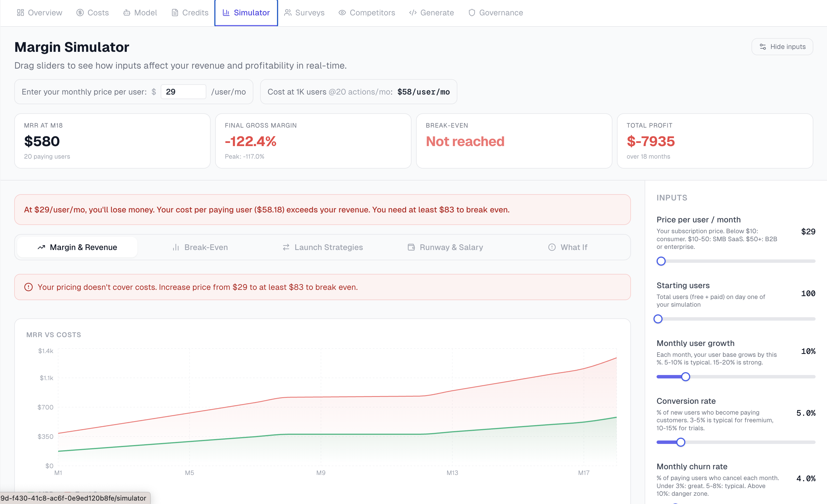Click the Monthly user growth slider handle

[685, 376]
